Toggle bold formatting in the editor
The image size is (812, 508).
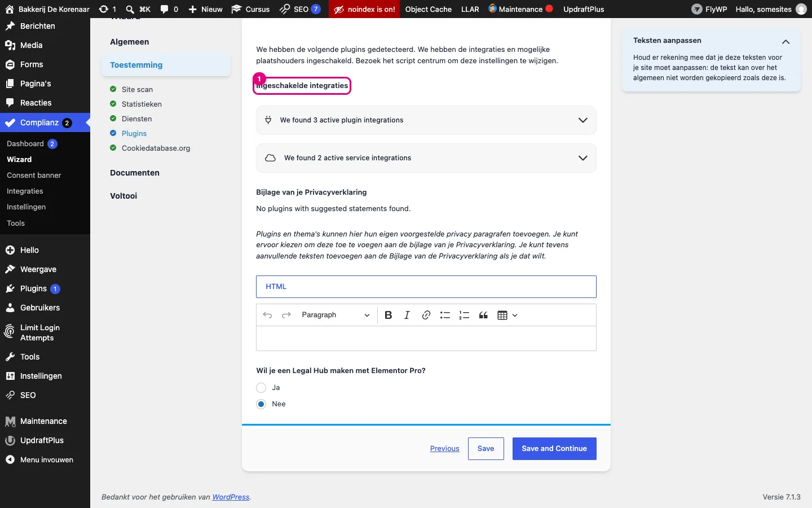coord(388,315)
